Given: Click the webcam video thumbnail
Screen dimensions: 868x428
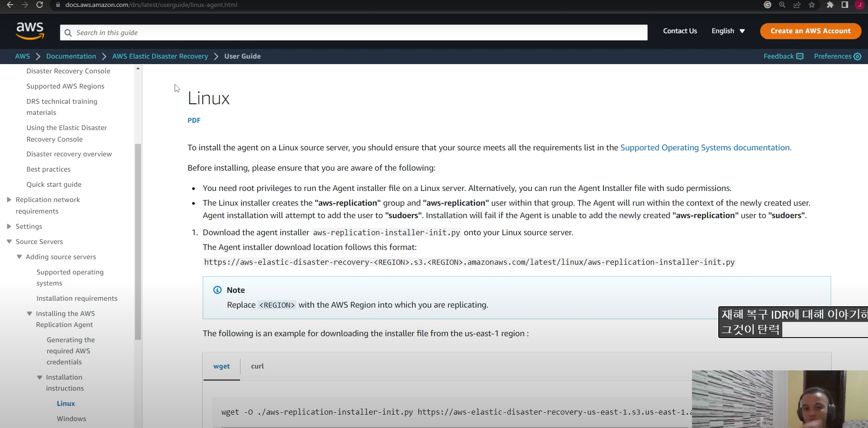Looking at the screenshot, I should pos(780,399).
